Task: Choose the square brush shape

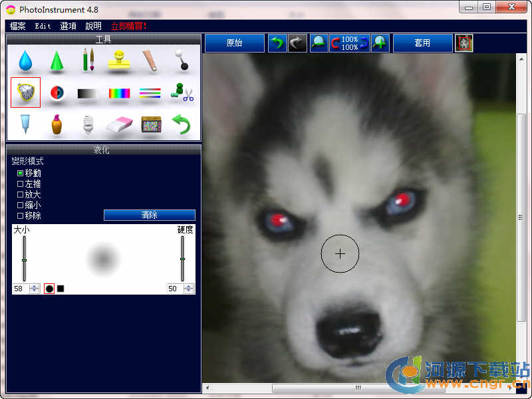Action: point(61,289)
